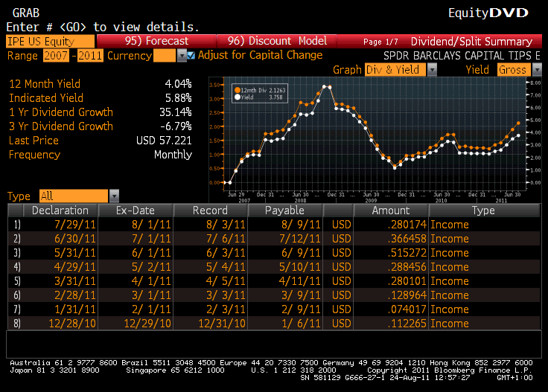
Task: Select dividend row 3) declared 5/31/11
Action: pyautogui.click(x=274, y=253)
